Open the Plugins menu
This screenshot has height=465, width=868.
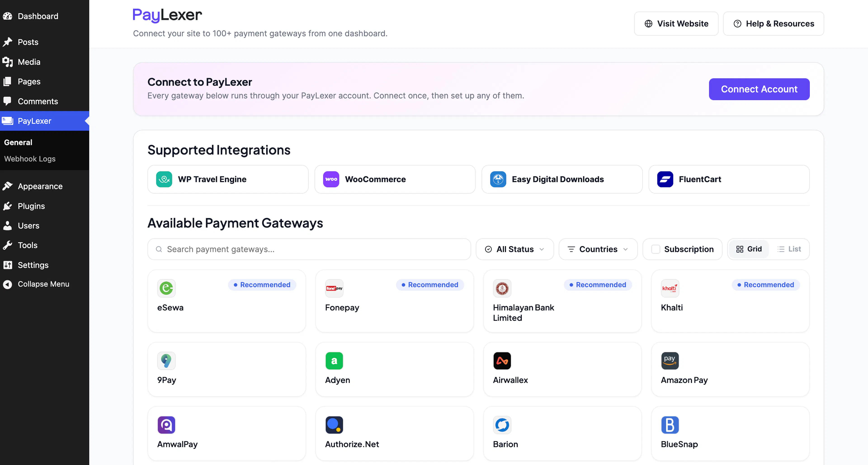coord(45,206)
